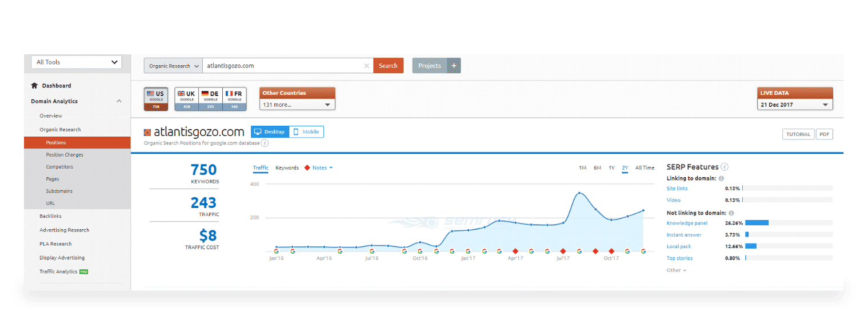Image resolution: width=868 pixels, height=320 pixels.
Task: Switch to Mobile results view
Action: coord(306,132)
